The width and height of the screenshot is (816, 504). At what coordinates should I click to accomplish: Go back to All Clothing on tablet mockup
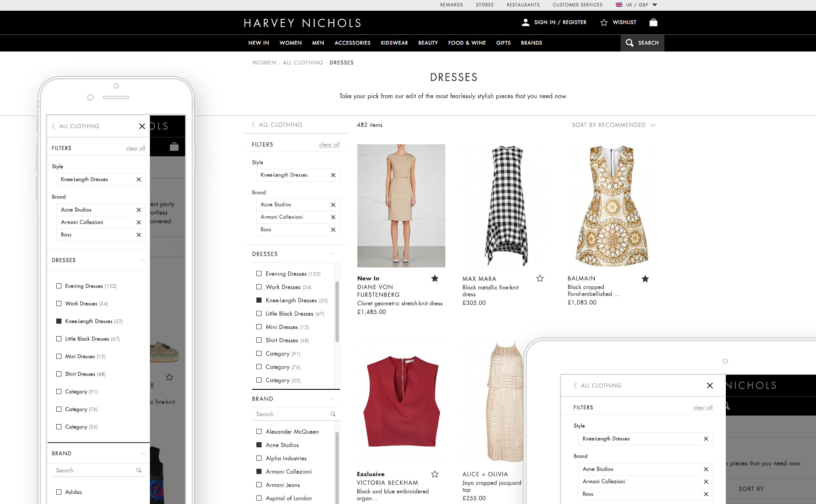(597, 386)
